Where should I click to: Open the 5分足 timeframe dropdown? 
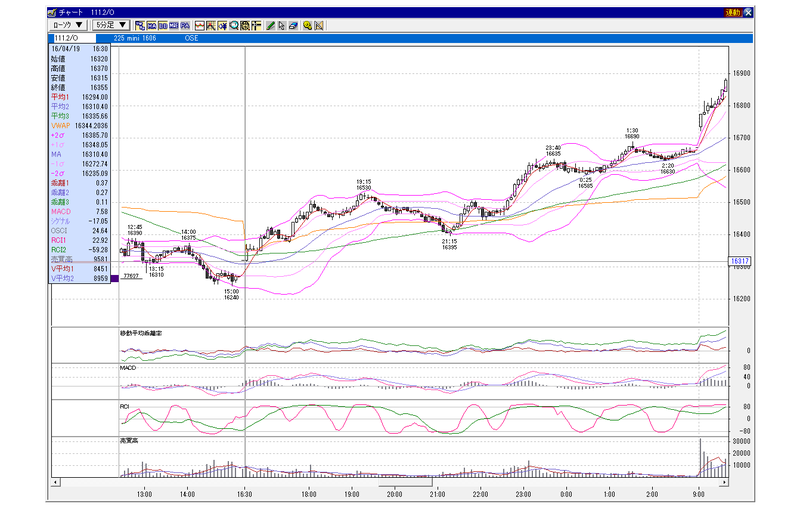(x=111, y=25)
